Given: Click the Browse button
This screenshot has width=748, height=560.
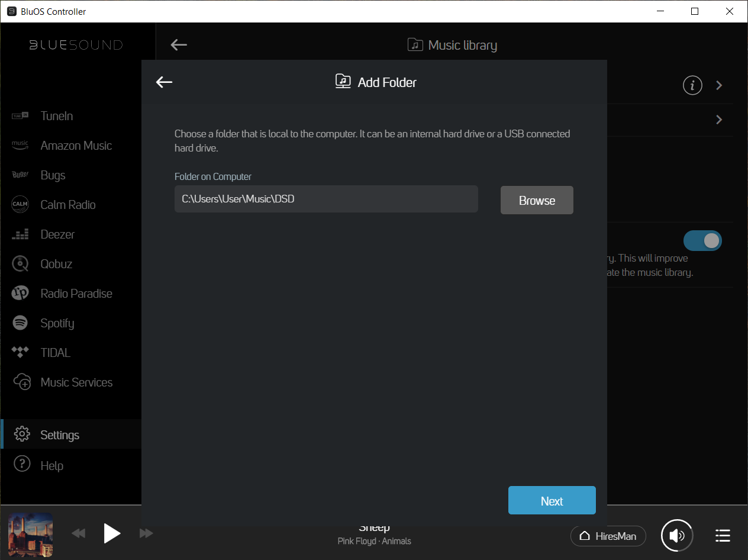Looking at the screenshot, I should [537, 201].
